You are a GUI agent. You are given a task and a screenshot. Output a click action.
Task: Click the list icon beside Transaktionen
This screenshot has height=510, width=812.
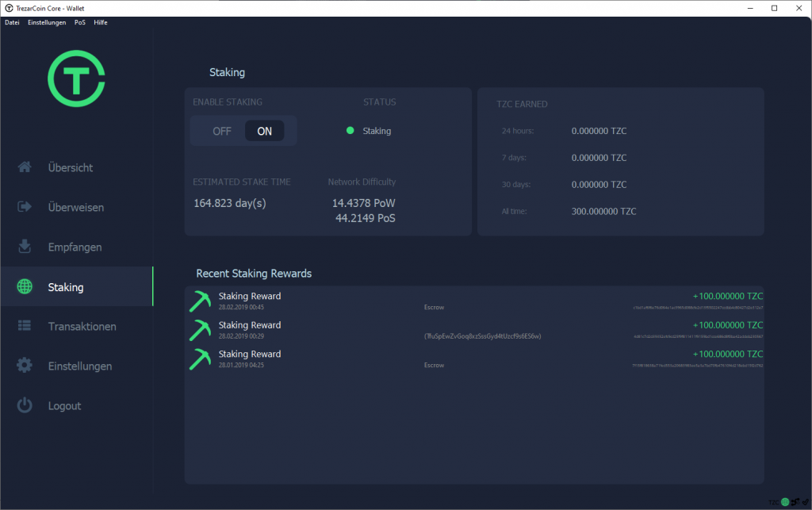[25, 326]
